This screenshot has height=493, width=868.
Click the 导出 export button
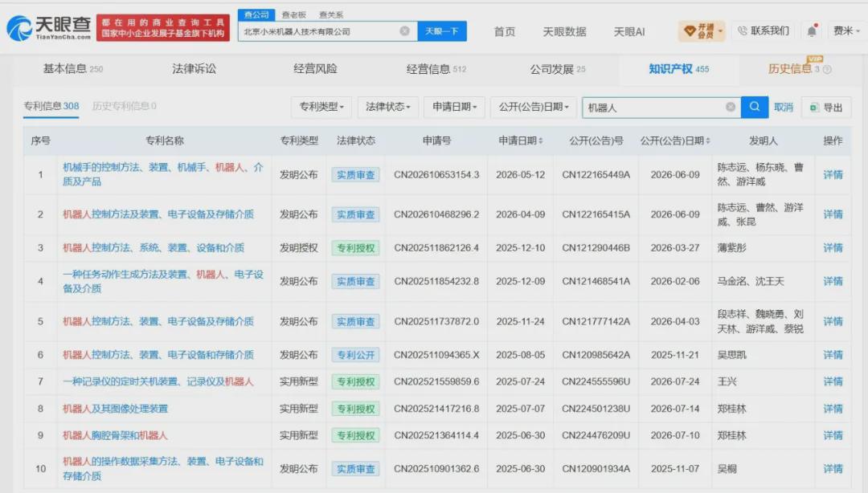[826, 108]
